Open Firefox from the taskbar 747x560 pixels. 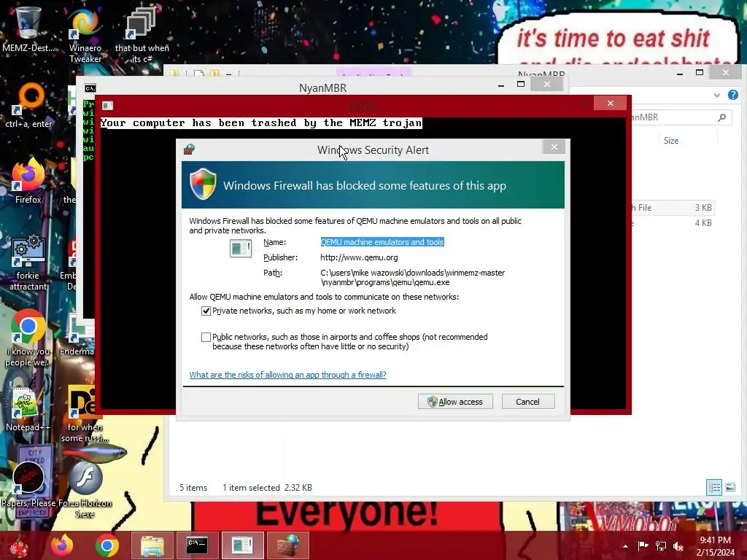point(63,545)
